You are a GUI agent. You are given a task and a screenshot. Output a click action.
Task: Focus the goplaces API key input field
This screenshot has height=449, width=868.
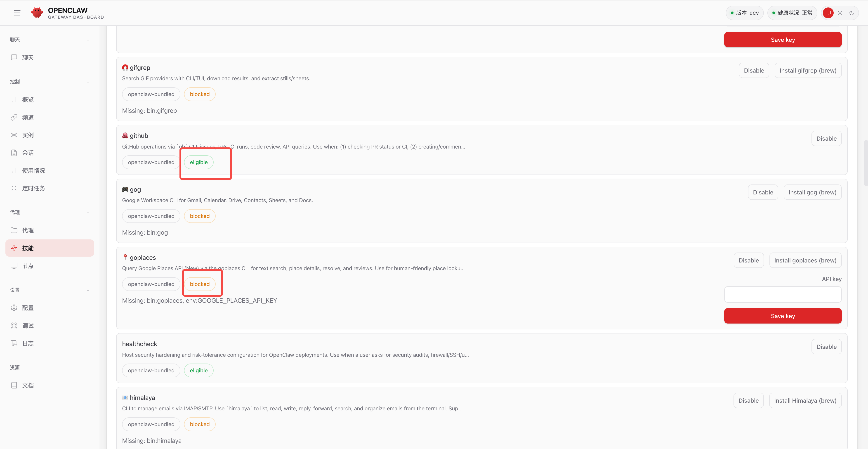pos(783,295)
